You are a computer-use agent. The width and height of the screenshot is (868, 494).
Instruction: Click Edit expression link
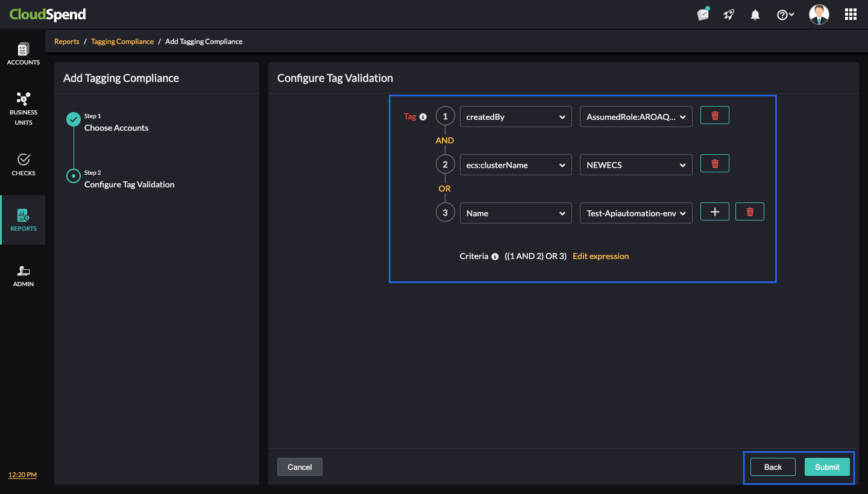coord(600,256)
